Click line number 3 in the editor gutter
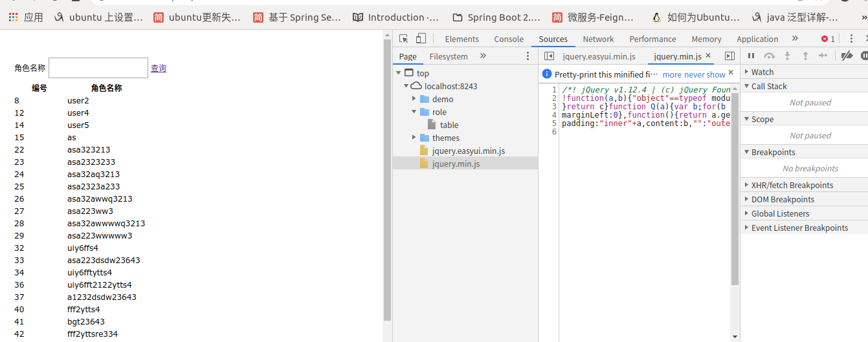868x342 pixels. pos(554,106)
